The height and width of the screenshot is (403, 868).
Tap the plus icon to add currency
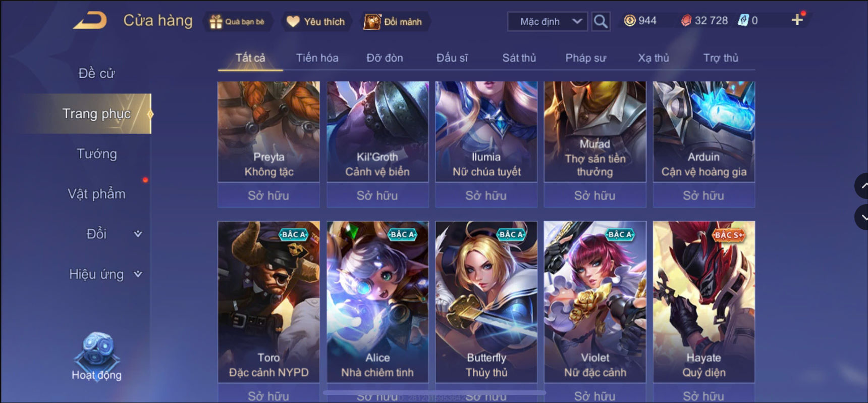click(797, 20)
